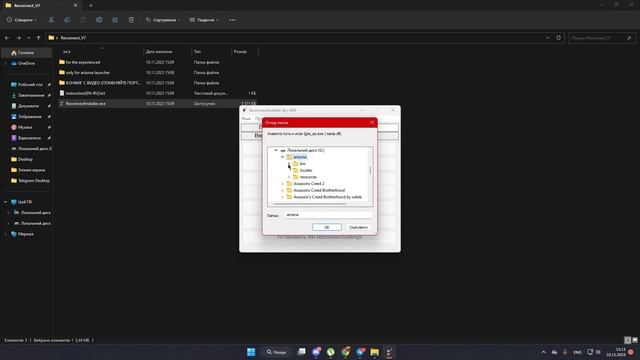Click the dialog tree horizontal scrollbar
This screenshot has width=640, height=360.
tap(310, 203)
